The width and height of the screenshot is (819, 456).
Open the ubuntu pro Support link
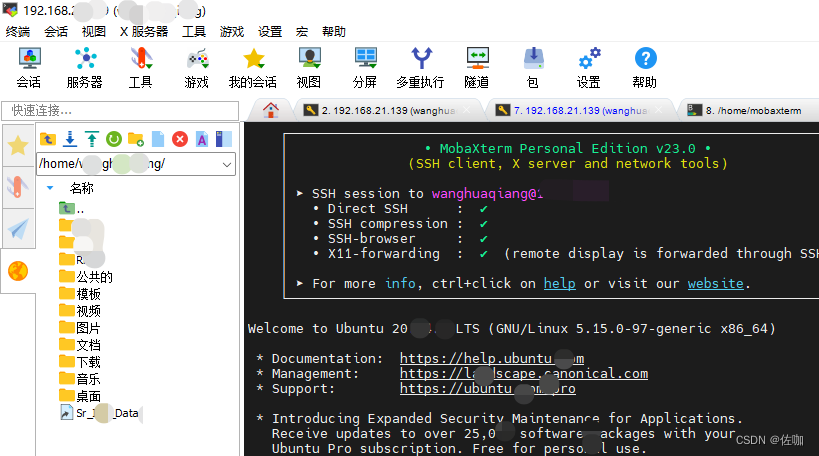coord(488,389)
